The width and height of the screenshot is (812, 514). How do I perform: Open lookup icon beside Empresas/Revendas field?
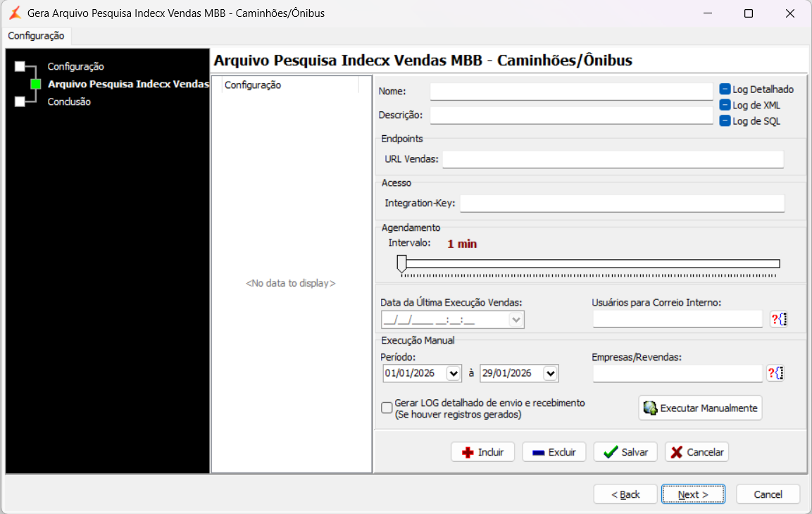point(775,372)
